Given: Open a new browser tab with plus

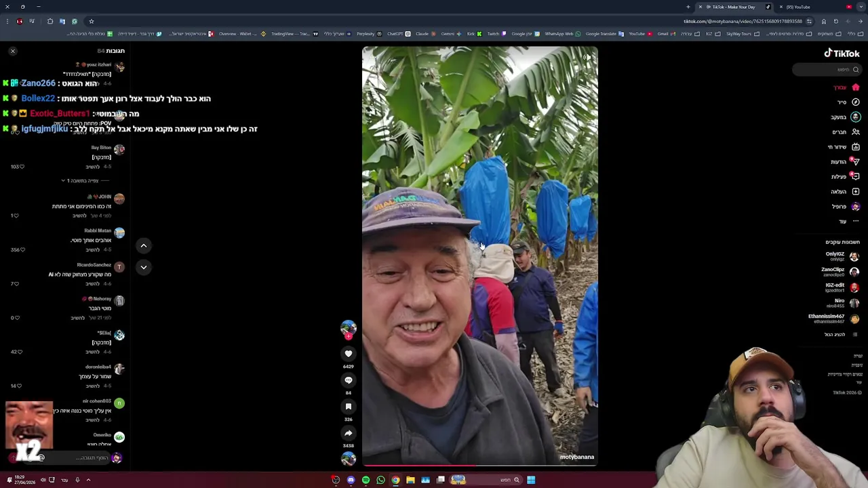Looking at the screenshot, I should pos(688,7).
